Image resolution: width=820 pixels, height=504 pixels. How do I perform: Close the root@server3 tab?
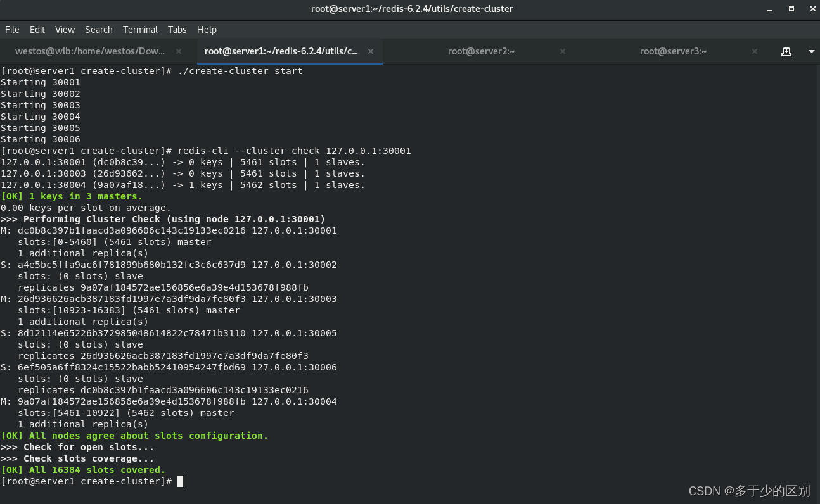(x=755, y=51)
